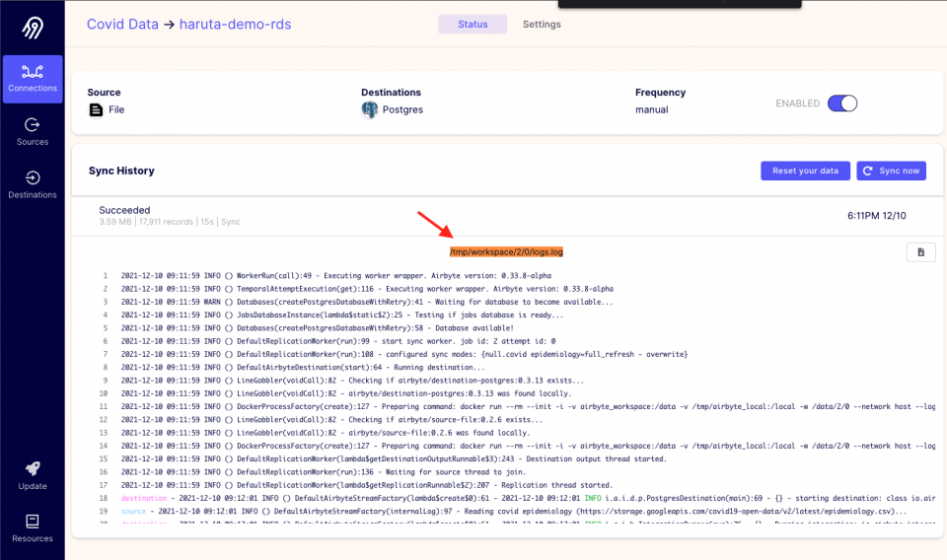Click the Postgres elephant icon
The width and height of the screenshot is (947, 560).
click(x=370, y=109)
